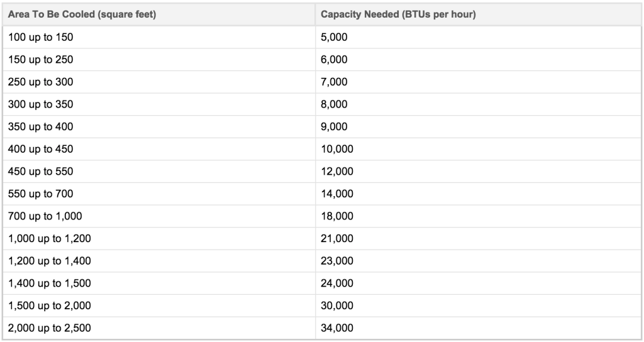Click the '1,000 up to 1,200' area cell

[x=50, y=238]
